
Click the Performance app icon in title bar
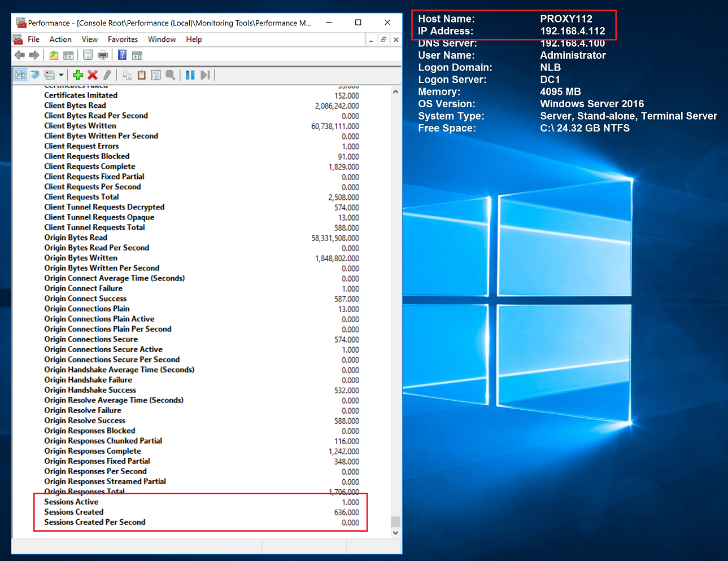pos(21,23)
